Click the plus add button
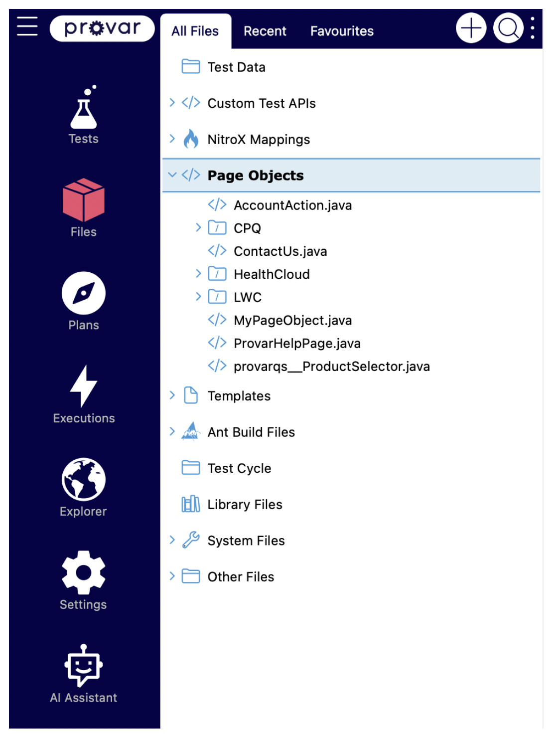The image size is (560, 741). point(471,28)
